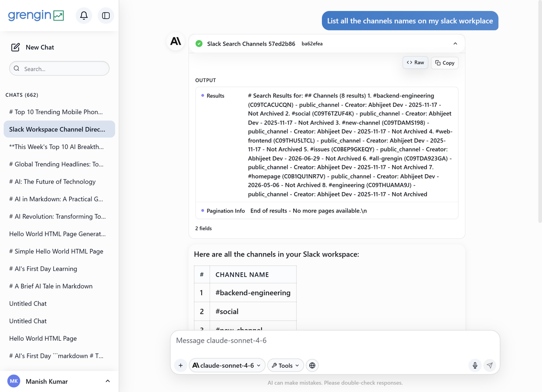Open A Brief AI Tale in Markdown chat
Image resolution: width=542 pixels, height=392 pixels.
pos(59,286)
